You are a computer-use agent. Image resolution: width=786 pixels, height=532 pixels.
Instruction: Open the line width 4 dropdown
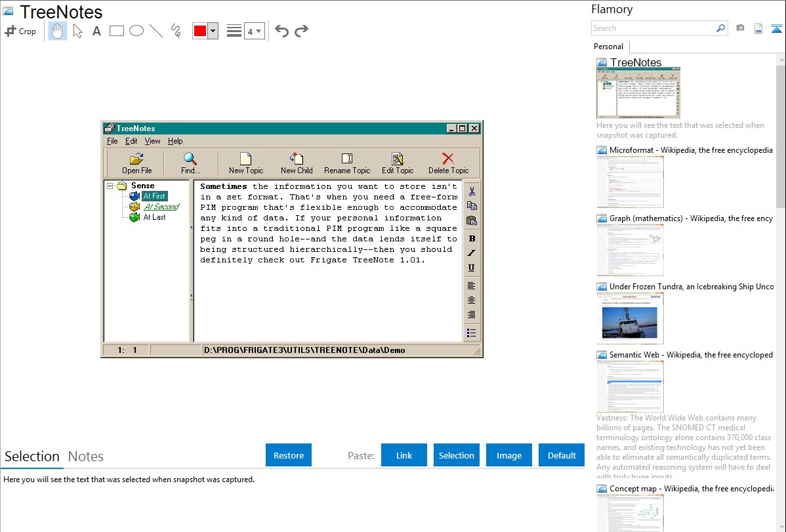(255, 31)
